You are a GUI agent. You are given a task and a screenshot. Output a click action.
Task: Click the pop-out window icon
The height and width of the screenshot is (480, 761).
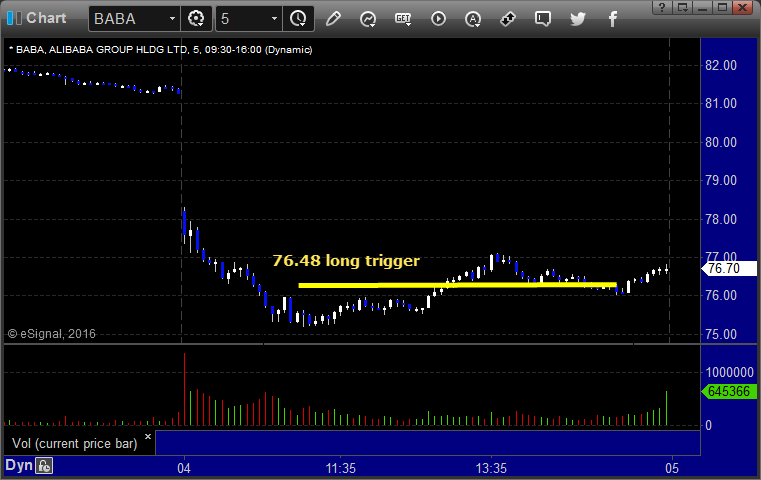683,7
